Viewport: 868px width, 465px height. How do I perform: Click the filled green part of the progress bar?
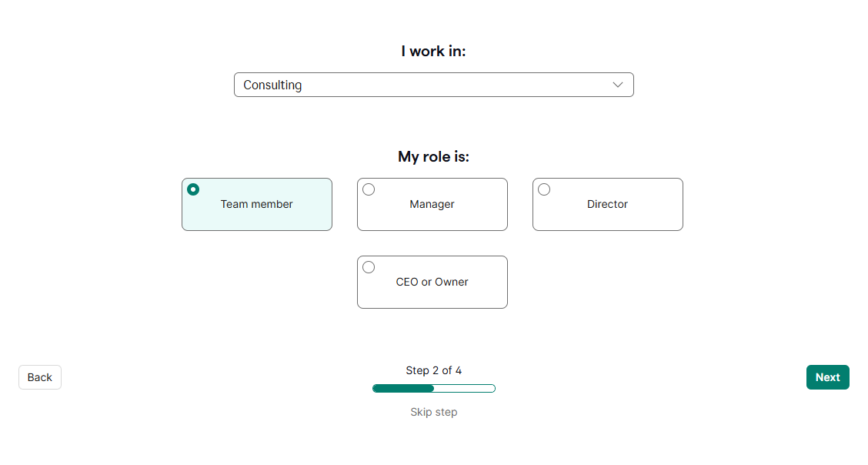coord(403,388)
